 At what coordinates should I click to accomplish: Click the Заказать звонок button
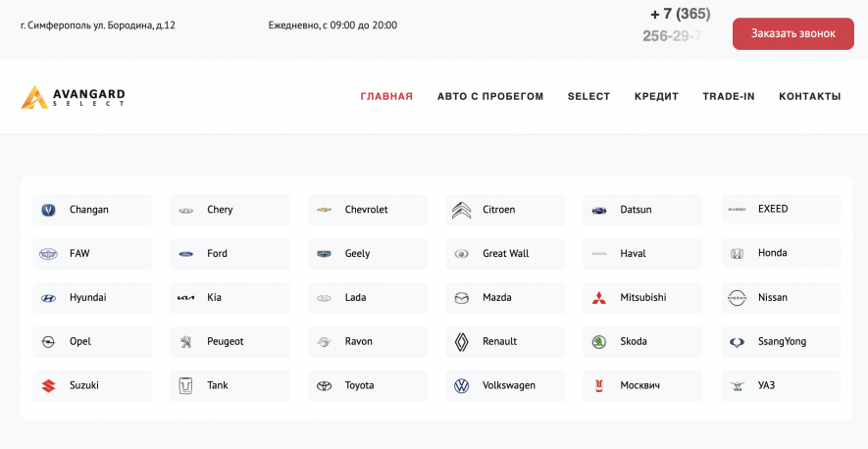(x=793, y=33)
